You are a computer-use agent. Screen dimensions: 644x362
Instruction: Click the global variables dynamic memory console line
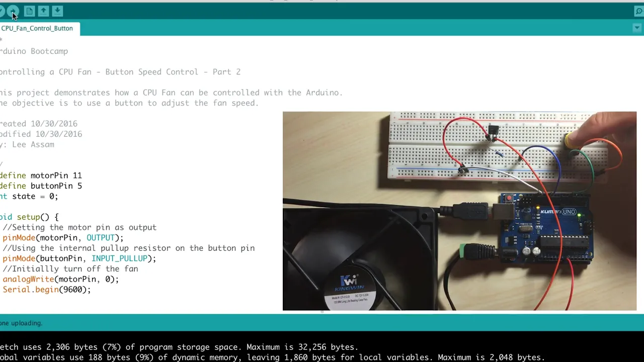click(x=272, y=357)
